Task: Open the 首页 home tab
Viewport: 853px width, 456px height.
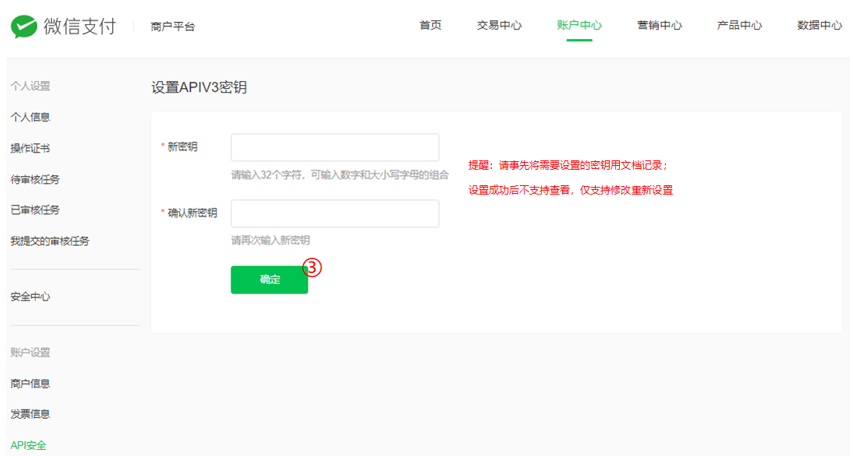Action: [430, 26]
